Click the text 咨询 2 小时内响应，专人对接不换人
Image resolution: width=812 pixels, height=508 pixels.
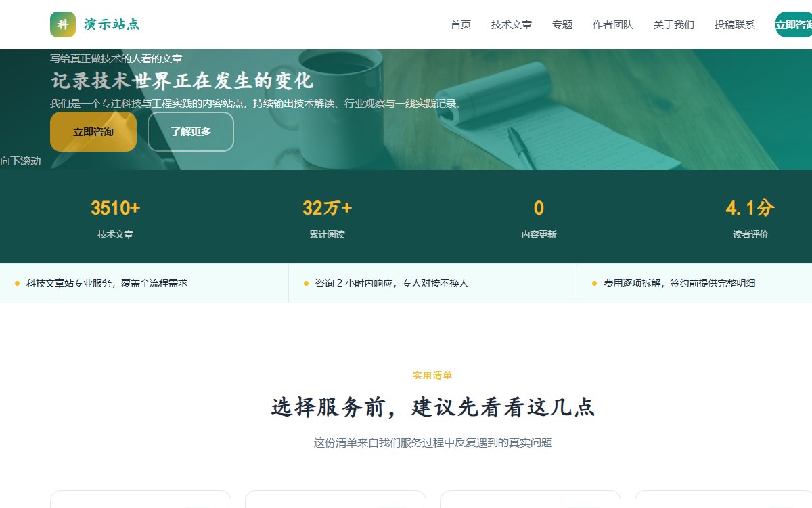click(392, 283)
